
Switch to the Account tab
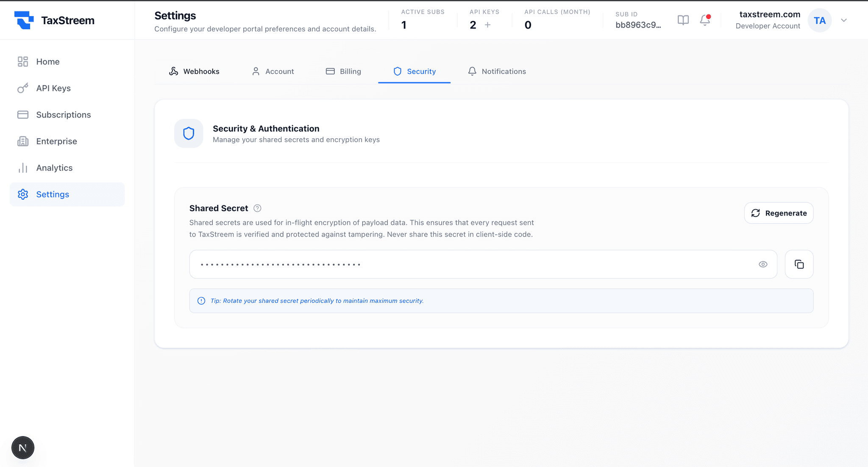273,71
